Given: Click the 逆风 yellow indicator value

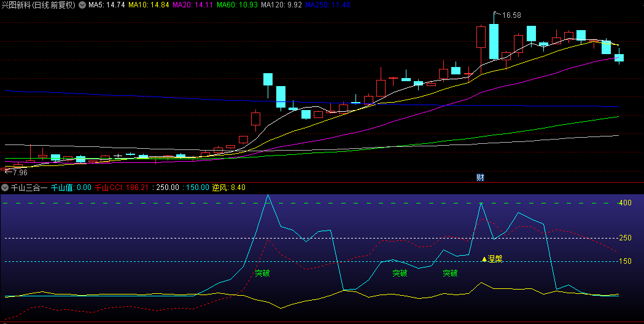Looking at the screenshot, I should coord(229,188).
